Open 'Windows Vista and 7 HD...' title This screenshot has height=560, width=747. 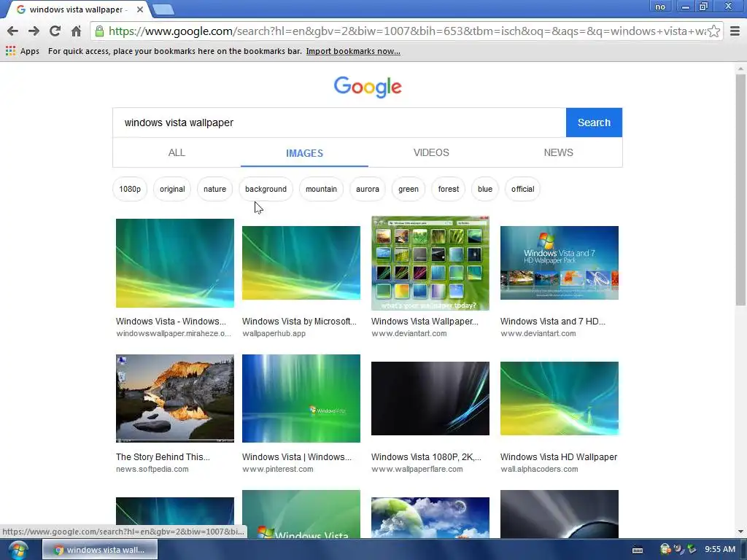point(553,322)
